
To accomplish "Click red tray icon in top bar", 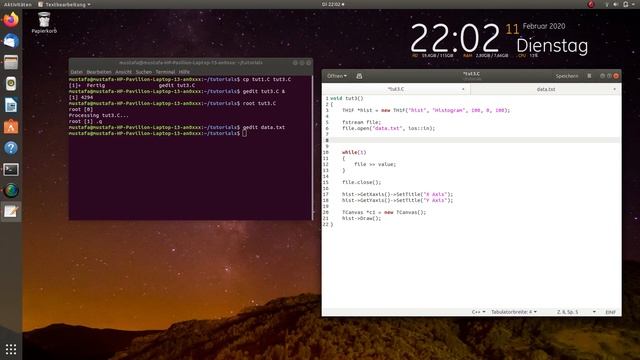I will click(x=591, y=4).
